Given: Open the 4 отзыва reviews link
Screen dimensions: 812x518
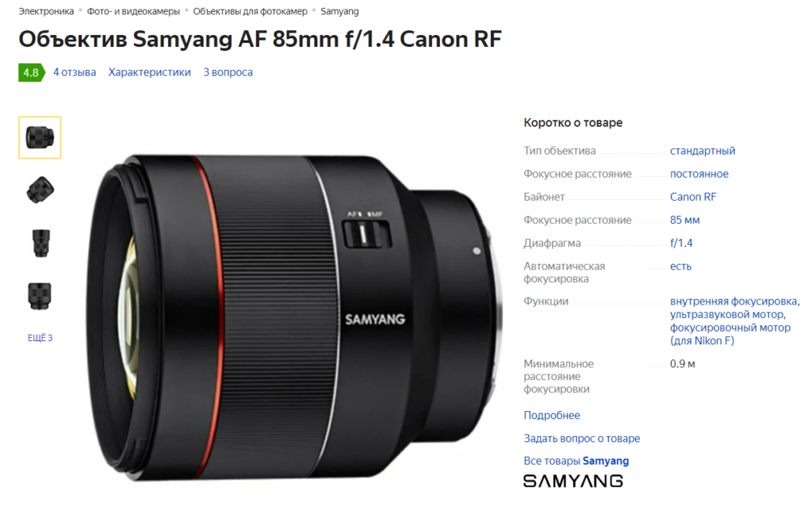Looking at the screenshot, I should [75, 72].
